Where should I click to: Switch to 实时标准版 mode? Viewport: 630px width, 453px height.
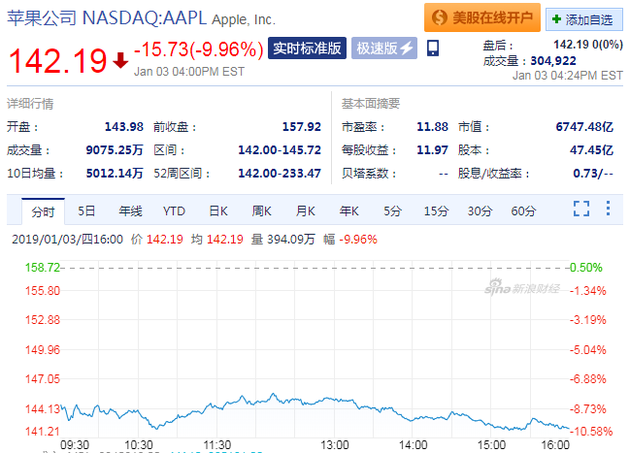307,48
